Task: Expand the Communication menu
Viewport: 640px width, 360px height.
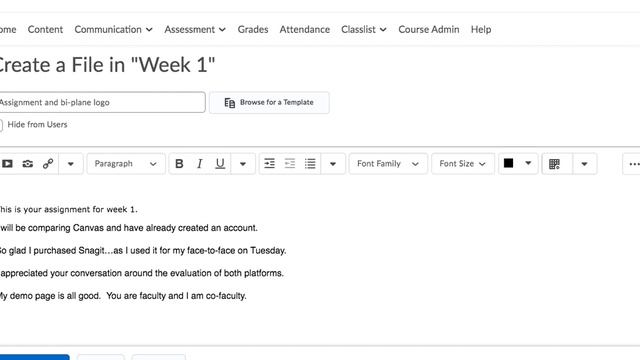Action: (x=113, y=29)
